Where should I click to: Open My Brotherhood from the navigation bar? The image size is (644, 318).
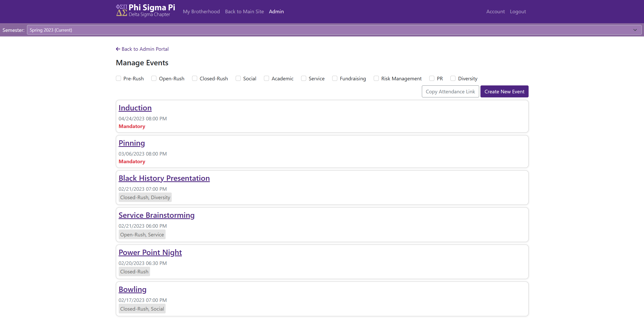201,11
